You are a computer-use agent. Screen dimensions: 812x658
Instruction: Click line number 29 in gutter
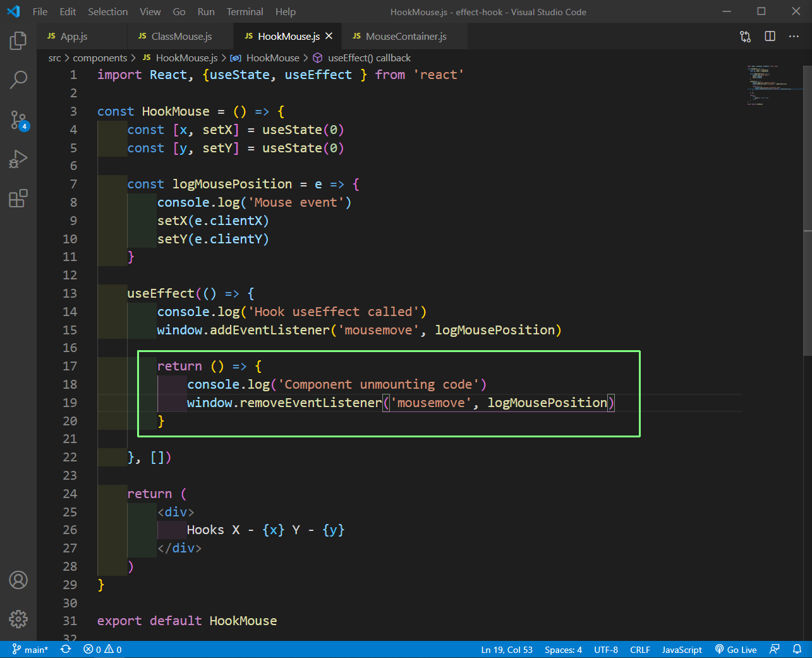point(70,585)
